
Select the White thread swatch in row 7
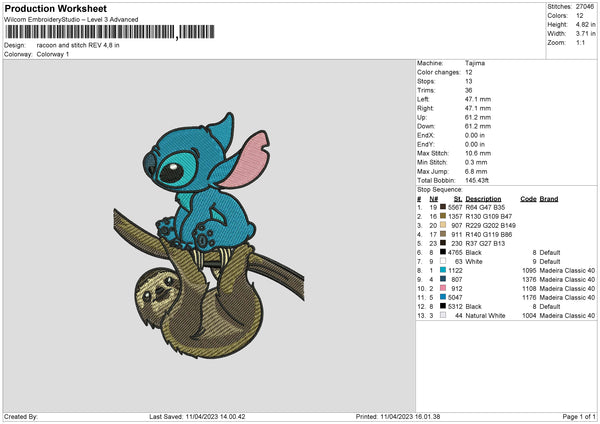443,261
